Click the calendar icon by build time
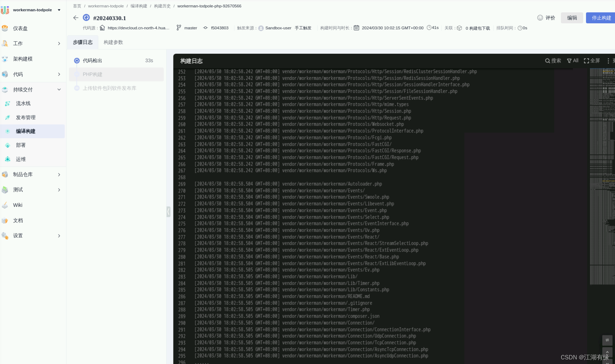615x364 pixels. pyautogui.click(x=356, y=28)
